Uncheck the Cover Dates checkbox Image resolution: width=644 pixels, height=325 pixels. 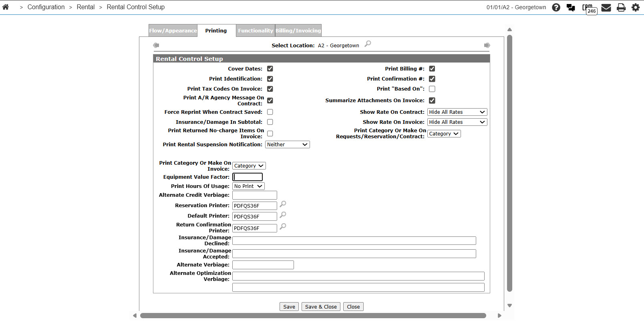coord(270,69)
